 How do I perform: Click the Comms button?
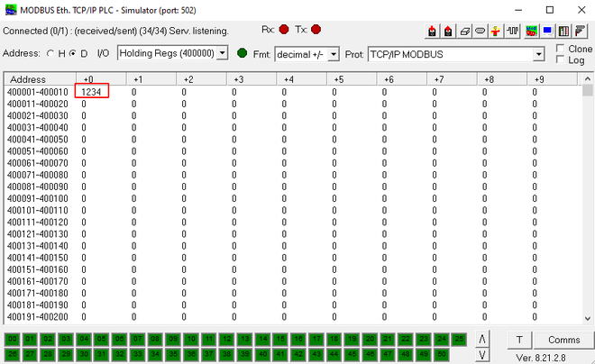click(x=563, y=340)
